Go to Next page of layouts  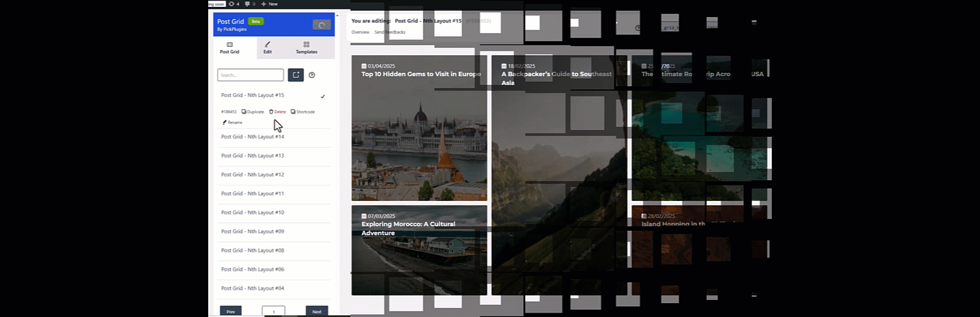pos(316,311)
